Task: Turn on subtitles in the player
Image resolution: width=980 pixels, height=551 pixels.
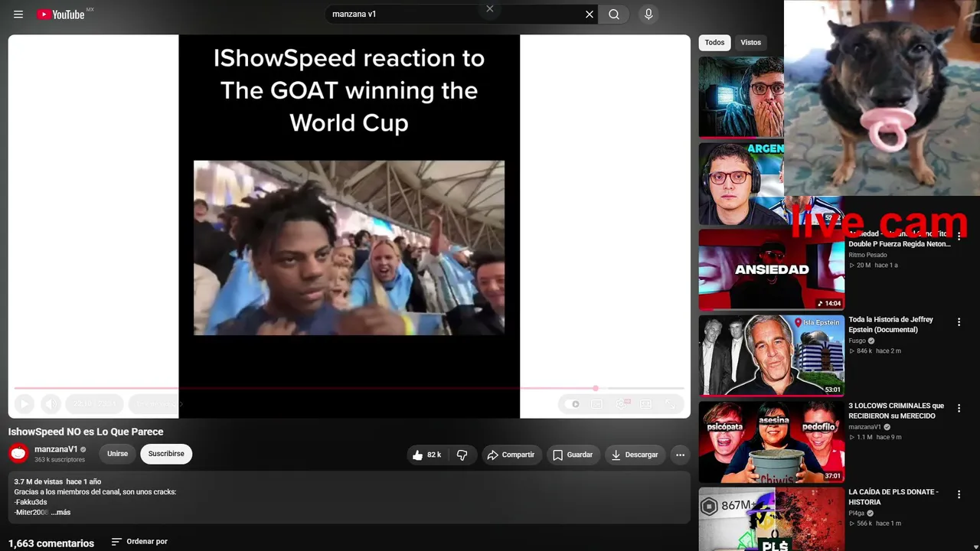Action: tap(596, 404)
